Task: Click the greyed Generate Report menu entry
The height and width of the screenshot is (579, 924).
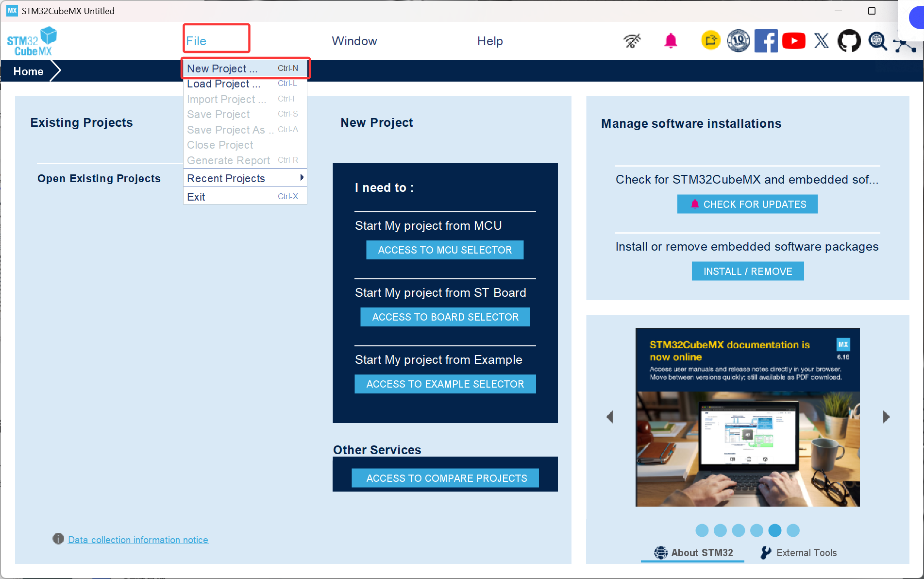Action: (245, 160)
